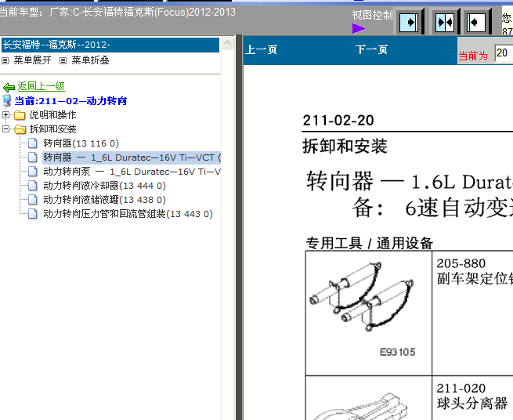513x420 pixels.
Task: Click the 菜单展开 list icon
Action: pyautogui.click(x=5, y=60)
